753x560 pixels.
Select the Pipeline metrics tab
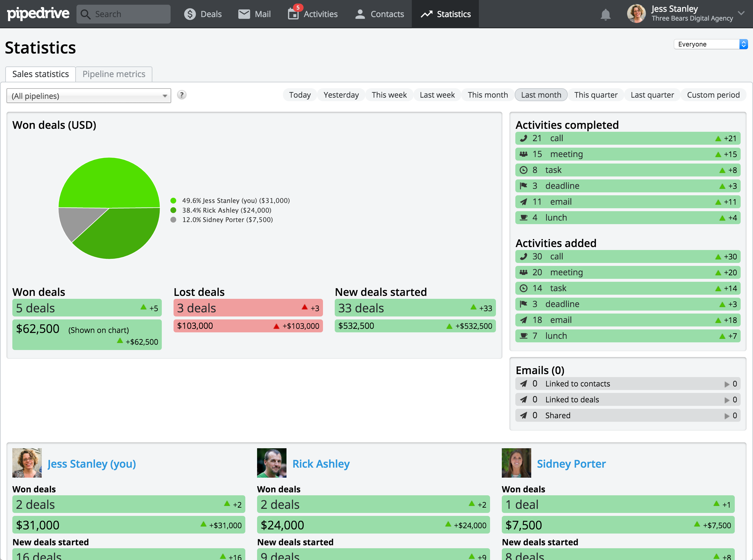(x=113, y=74)
